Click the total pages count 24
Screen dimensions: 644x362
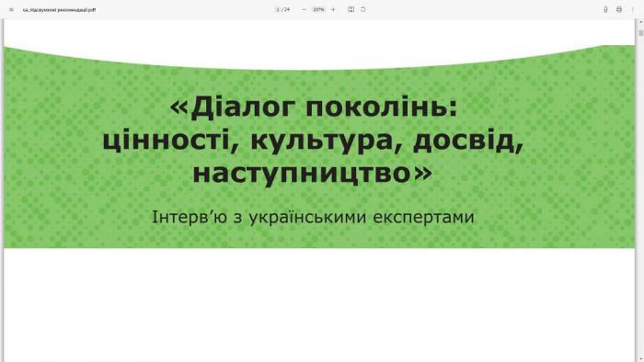point(287,9)
